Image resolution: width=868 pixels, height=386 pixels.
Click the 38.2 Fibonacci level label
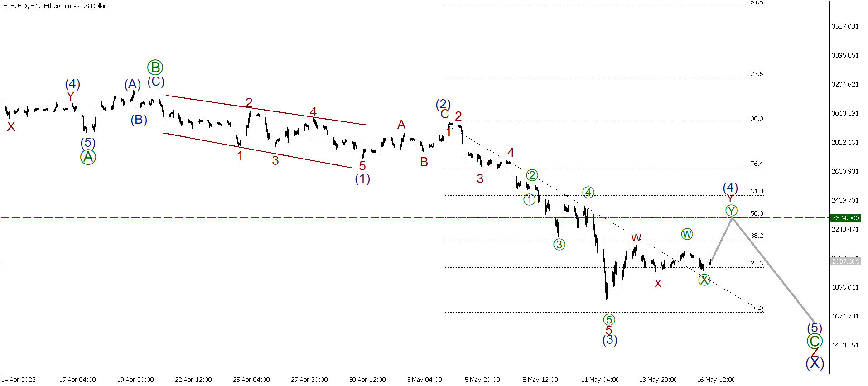[x=757, y=236]
